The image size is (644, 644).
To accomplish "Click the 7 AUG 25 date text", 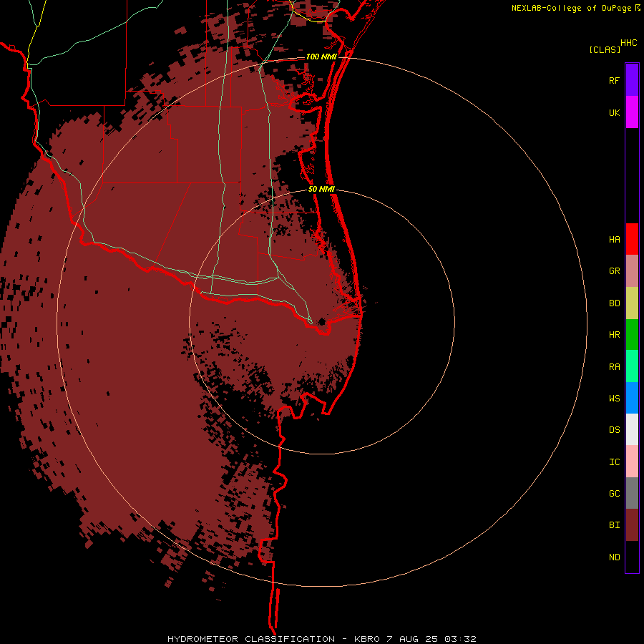I will point(414,639).
